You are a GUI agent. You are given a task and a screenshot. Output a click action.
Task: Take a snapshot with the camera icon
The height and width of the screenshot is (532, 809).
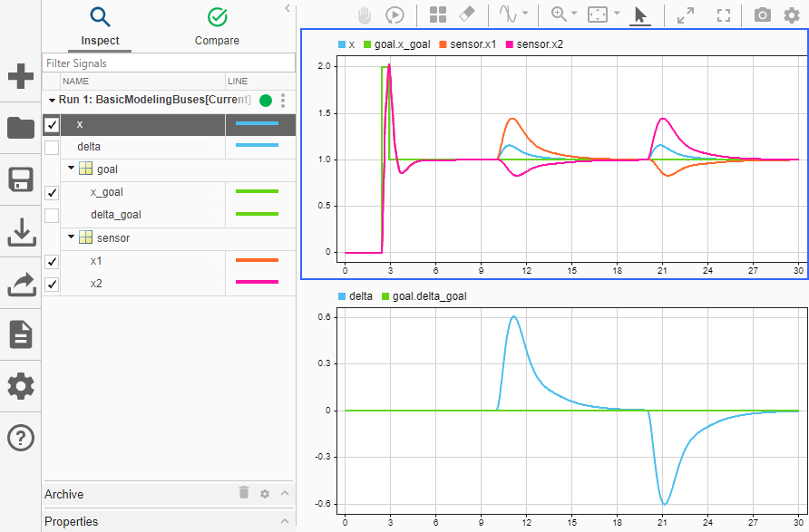tap(762, 15)
